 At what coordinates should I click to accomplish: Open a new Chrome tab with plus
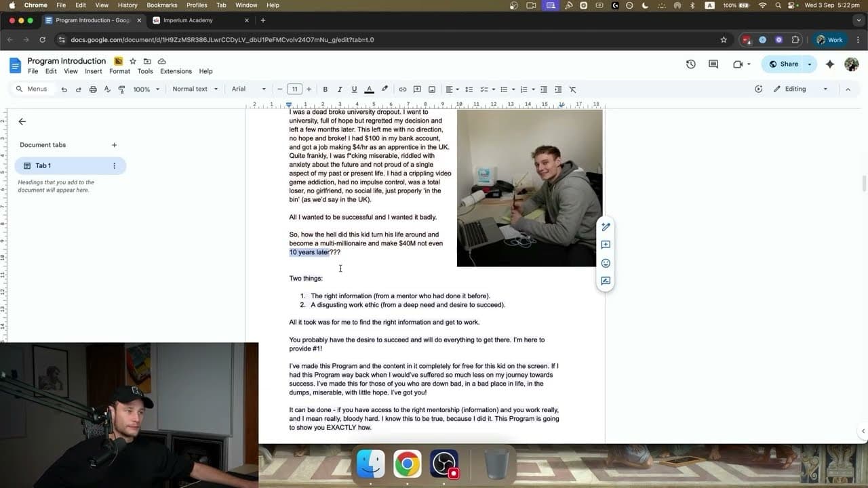(x=263, y=20)
